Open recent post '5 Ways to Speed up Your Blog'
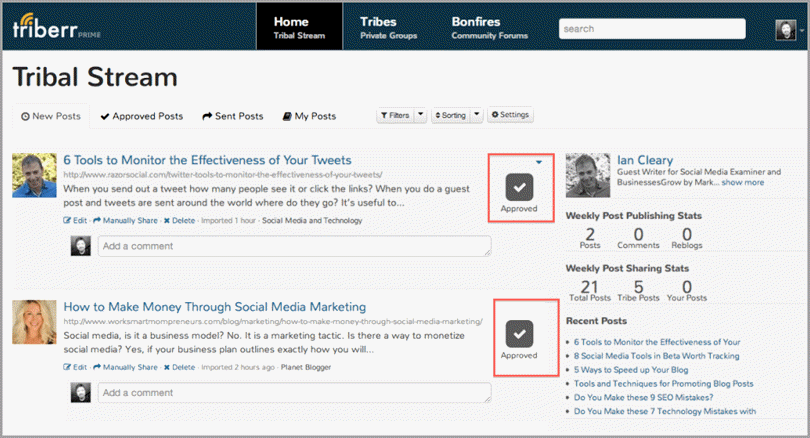Viewport: 810px width, 438px height. point(631,370)
